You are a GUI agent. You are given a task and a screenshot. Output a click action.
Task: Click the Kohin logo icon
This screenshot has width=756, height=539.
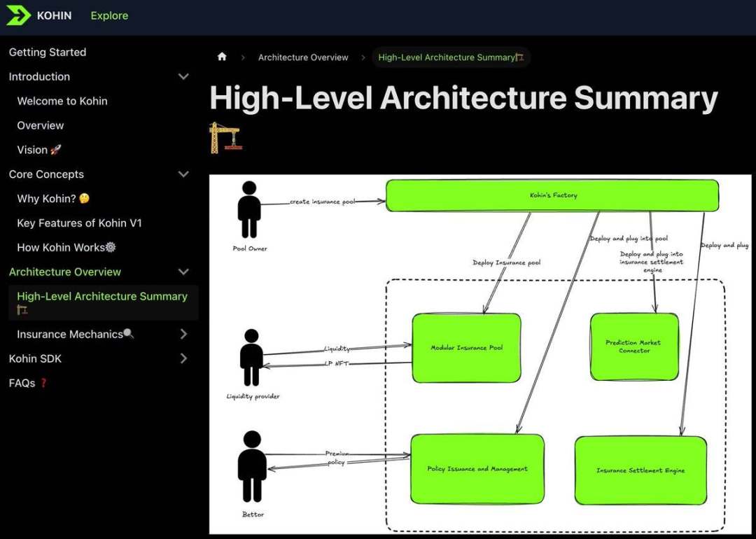pyautogui.click(x=18, y=15)
